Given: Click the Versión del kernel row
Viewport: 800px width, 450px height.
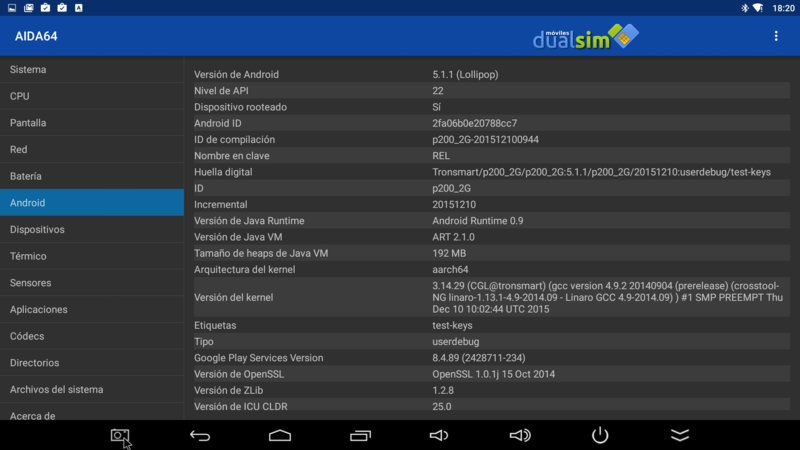Looking at the screenshot, I should (491, 297).
